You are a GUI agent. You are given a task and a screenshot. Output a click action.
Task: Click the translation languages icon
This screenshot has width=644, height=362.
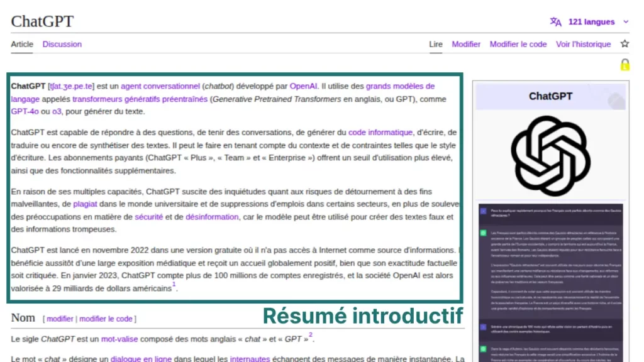(x=556, y=22)
